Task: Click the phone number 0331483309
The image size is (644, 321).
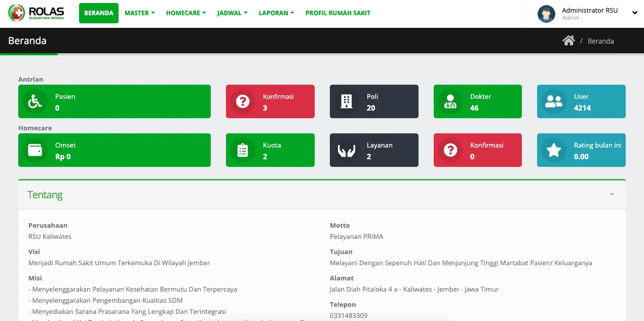Action: tap(349, 315)
